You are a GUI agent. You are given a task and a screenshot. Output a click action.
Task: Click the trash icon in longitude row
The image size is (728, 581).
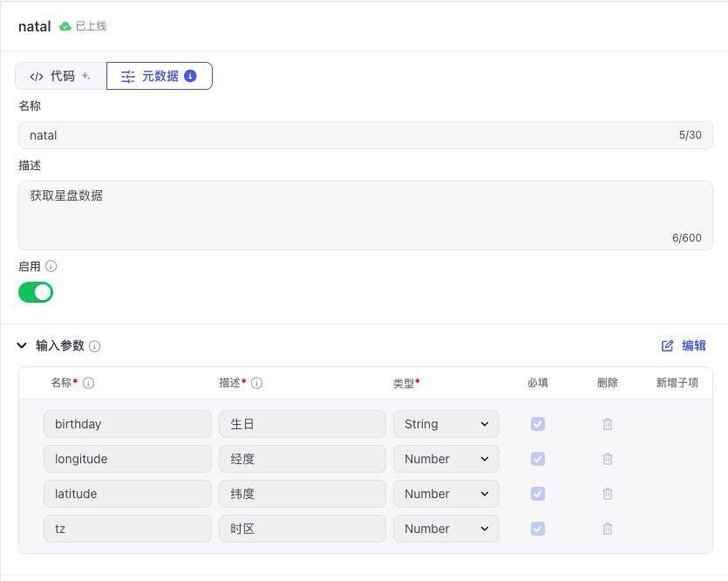[x=608, y=459]
